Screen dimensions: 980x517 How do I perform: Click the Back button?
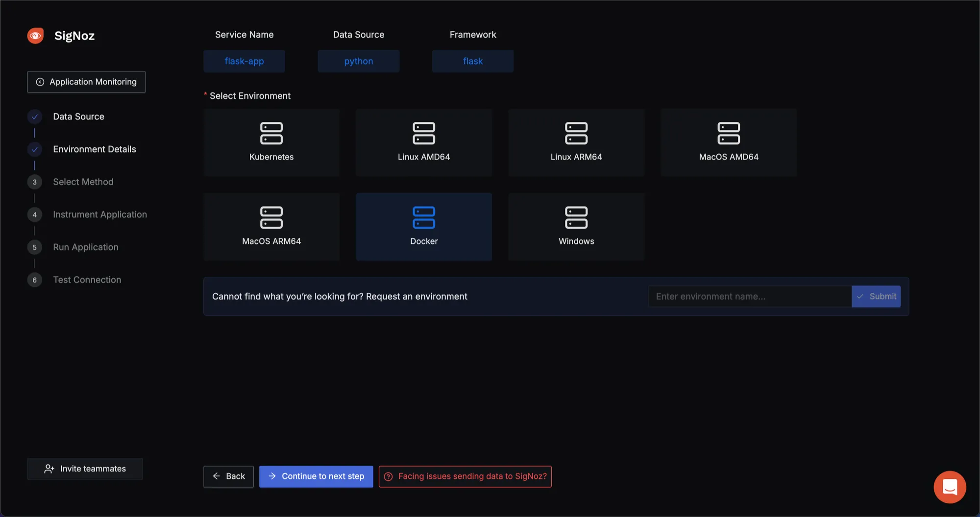click(x=228, y=476)
